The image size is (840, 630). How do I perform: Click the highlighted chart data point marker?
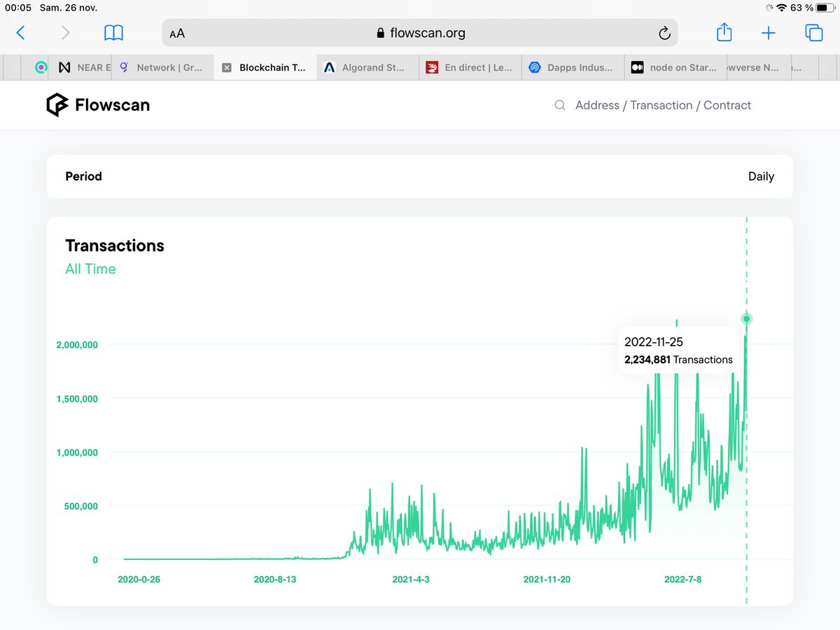[747, 319]
